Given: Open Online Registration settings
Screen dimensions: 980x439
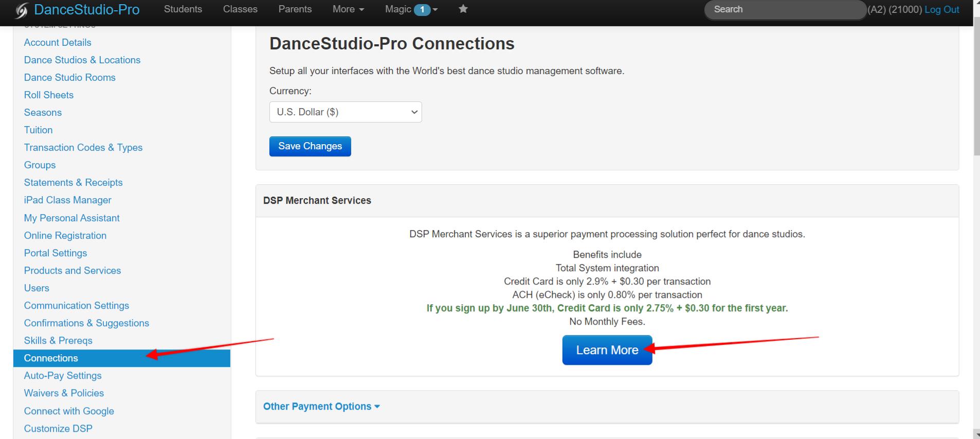Looking at the screenshot, I should coord(65,235).
